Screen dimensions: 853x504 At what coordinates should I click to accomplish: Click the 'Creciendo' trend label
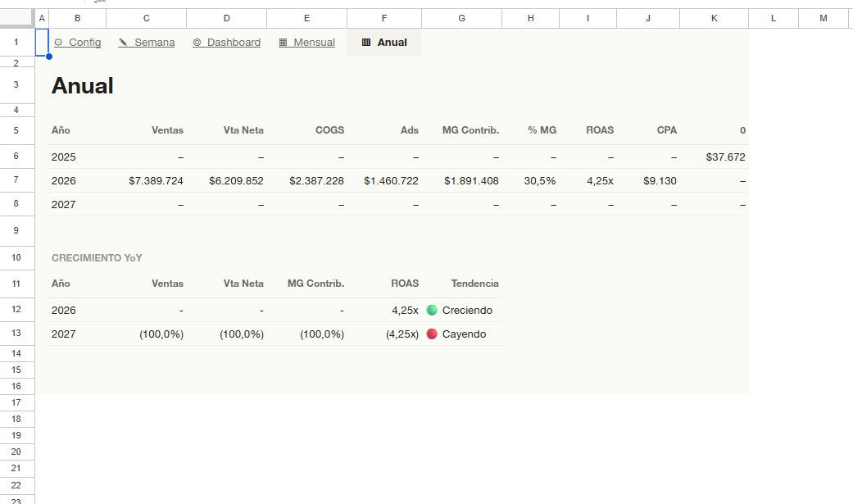tap(467, 311)
